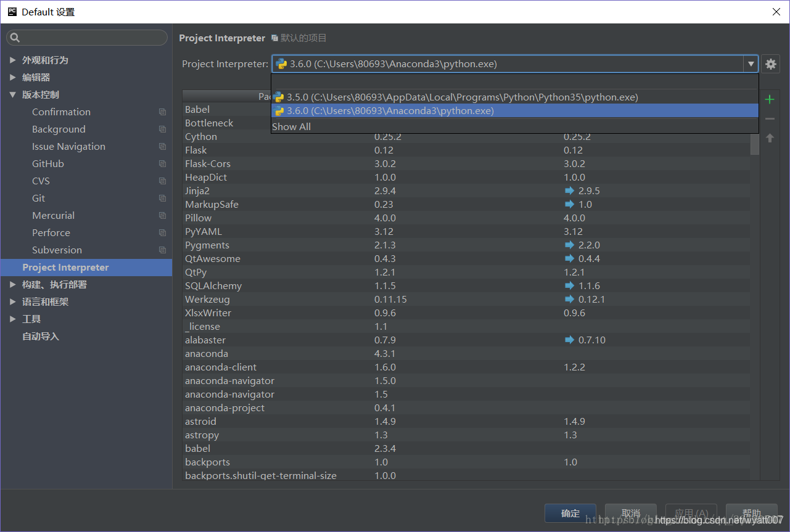Select the anaconda-project package row
Image resolution: width=790 pixels, height=532 pixels.
466,408
